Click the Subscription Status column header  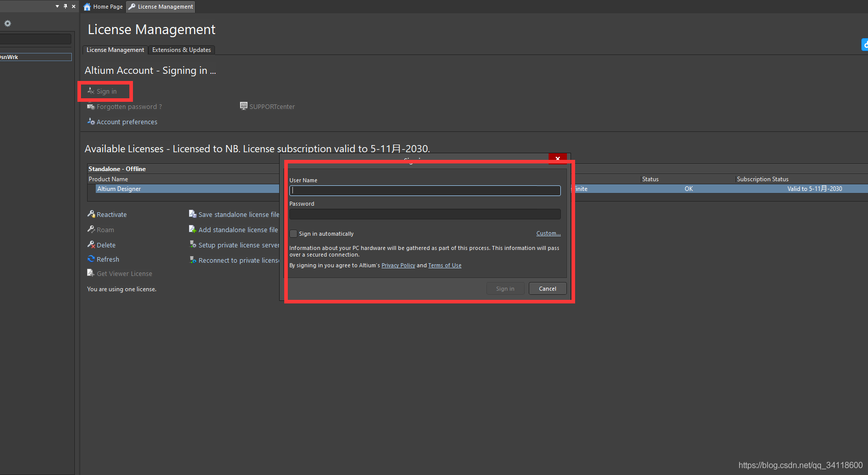[x=763, y=179]
